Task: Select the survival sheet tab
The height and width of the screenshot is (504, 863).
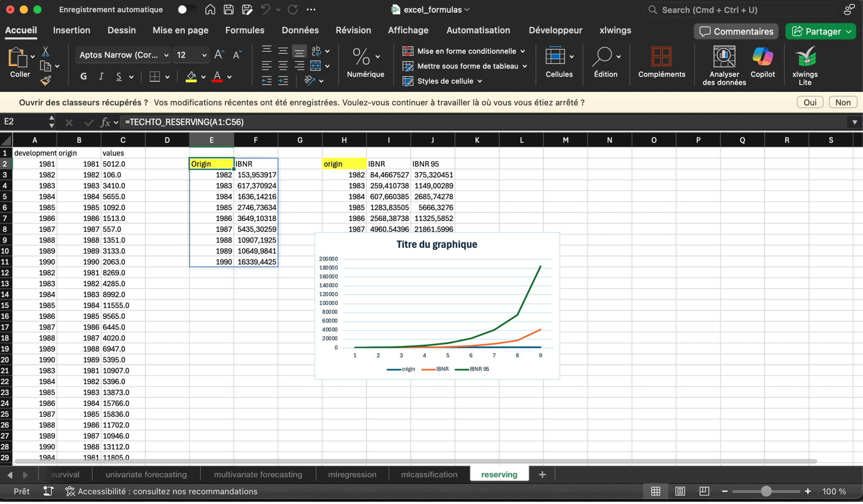Action: tap(65, 475)
